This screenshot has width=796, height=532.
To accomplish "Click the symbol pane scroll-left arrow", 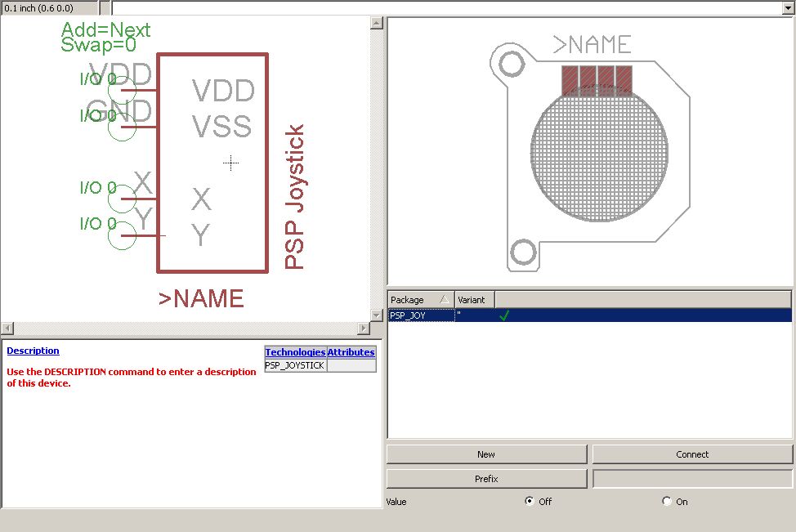I will pos(7,328).
